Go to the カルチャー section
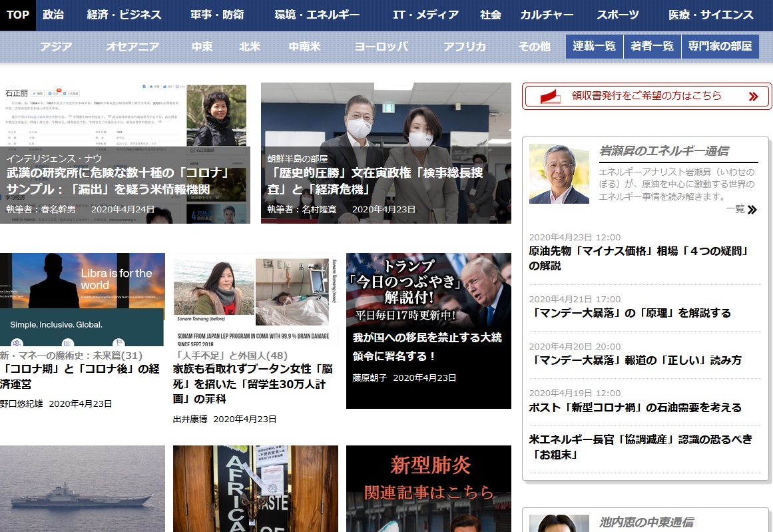 point(547,15)
